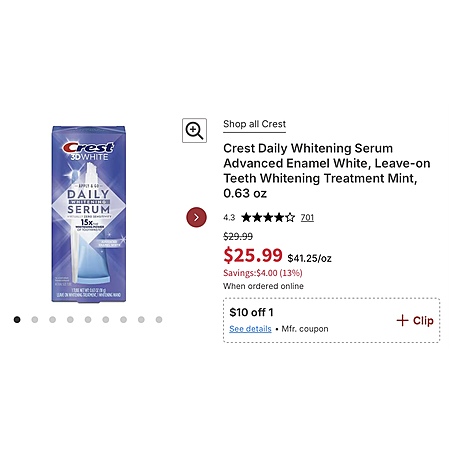Select the second carousel dot
450x450 pixels.
tap(35, 320)
